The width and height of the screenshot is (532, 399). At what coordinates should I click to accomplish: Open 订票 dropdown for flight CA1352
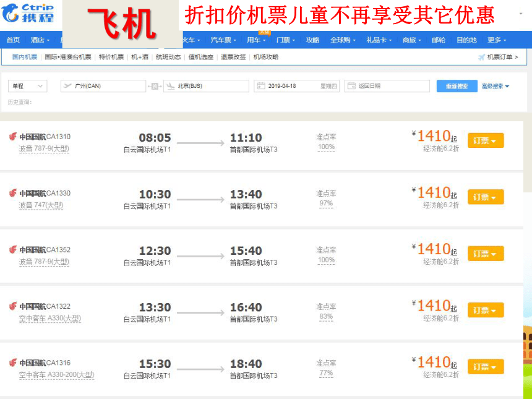(486, 254)
